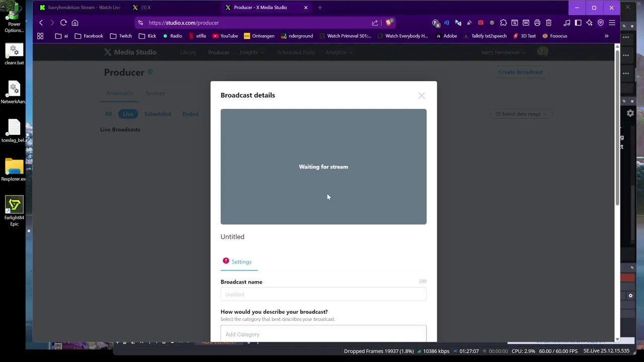The image size is (644, 362).
Task: Open Brave Shields lion icon
Action: (x=389, y=23)
